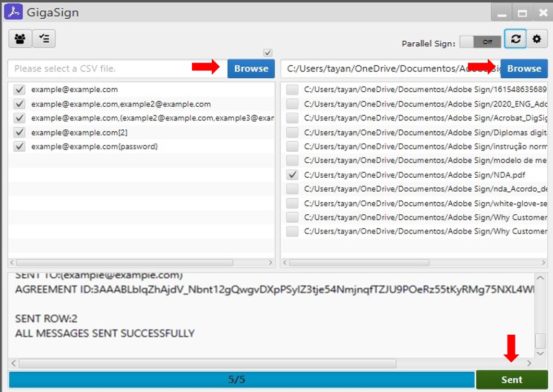Click left arrow of file list scrollbar
Screen dimensions: 553x392
point(285,263)
